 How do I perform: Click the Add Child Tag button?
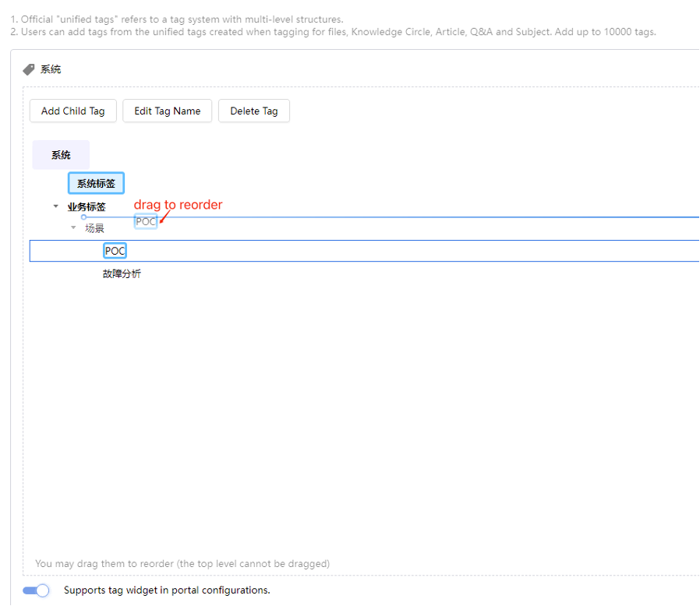[x=72, y=111]
